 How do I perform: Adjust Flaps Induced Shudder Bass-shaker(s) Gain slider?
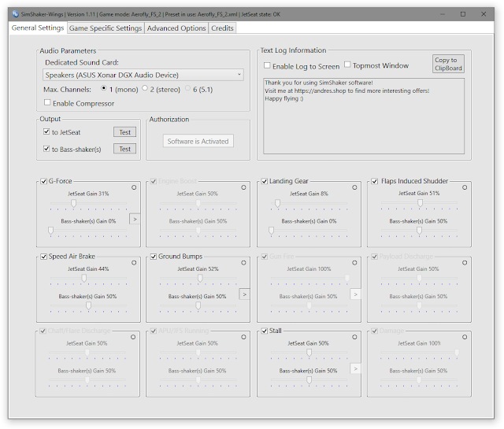tap(419, 231)
